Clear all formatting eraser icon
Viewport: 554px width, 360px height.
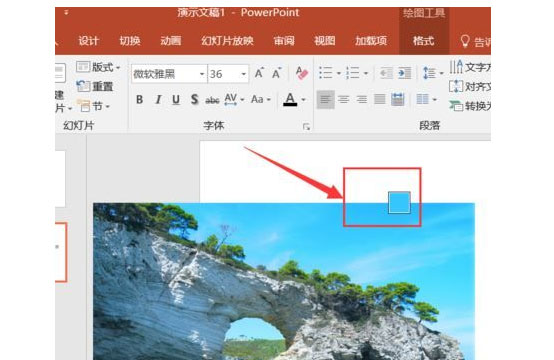pyautogui.click(x=301, y=73)
